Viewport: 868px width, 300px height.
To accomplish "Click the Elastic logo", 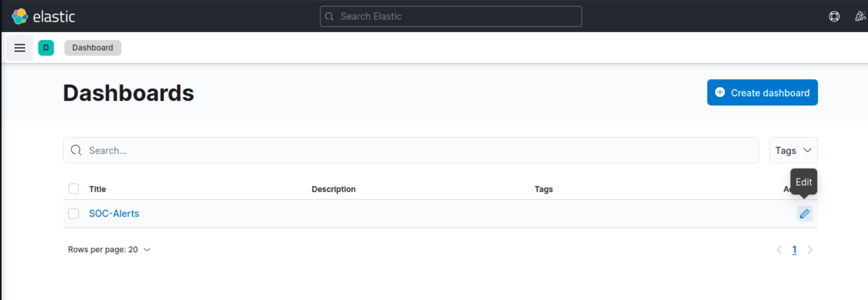I will coord(43,17).
